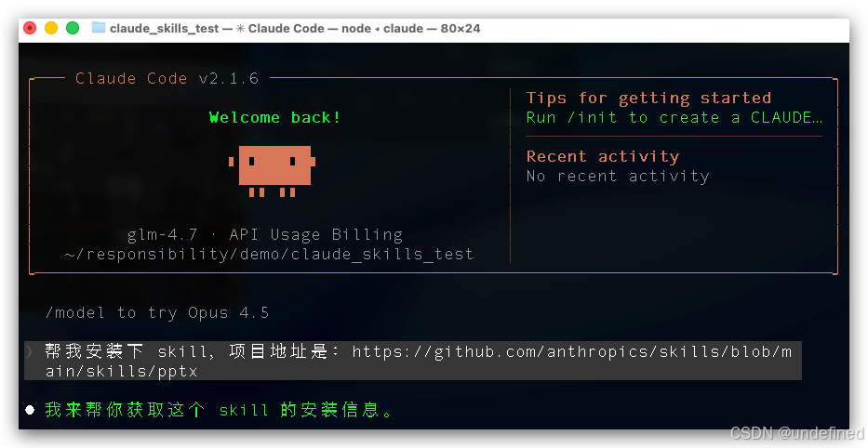Click the green response '我来帮你获取这个 skill 的安装信息。'
This screenshot has height=448, width=868.
pyautogui.click(x=220, y=410)
